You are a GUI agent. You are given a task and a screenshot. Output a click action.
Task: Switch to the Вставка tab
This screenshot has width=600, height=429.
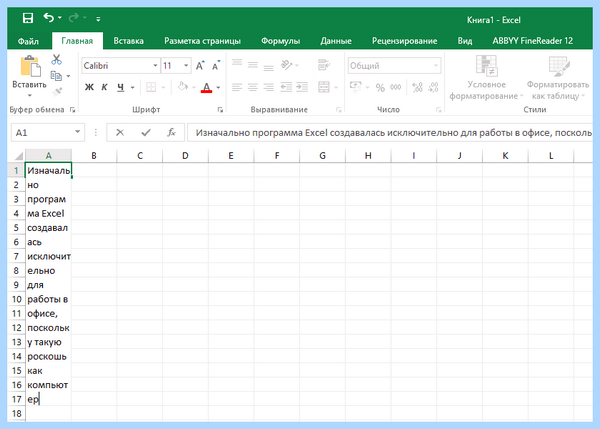(129, 41)
